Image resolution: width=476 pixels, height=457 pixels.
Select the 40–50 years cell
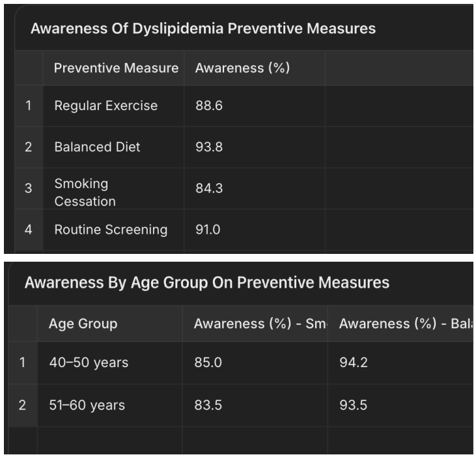pos(89,363)
